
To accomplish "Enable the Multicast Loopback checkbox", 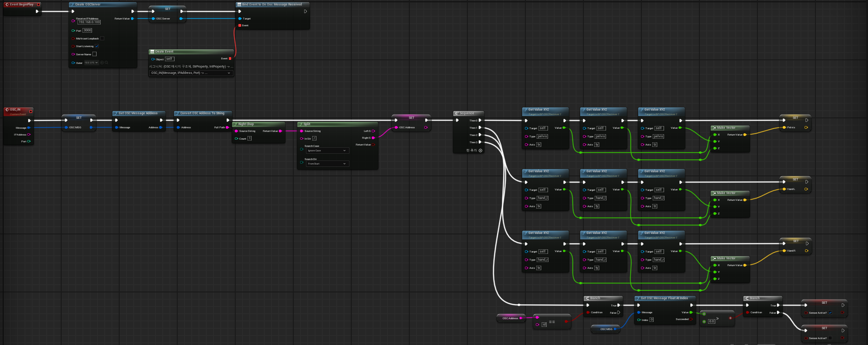I will [102, 39].
